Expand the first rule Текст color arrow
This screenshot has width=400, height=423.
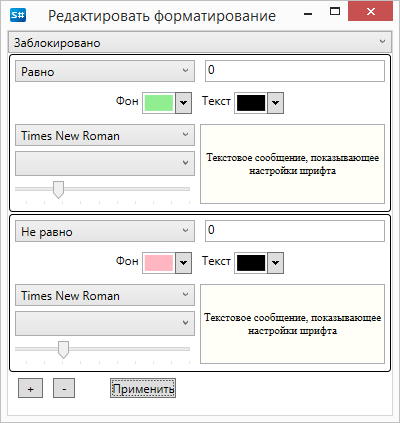[x=275, y=103]
